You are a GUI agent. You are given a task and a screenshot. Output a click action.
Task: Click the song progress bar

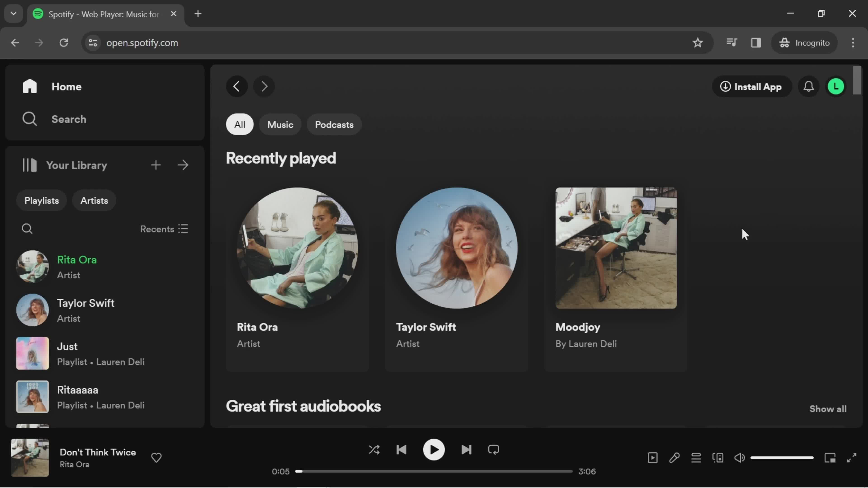(434, 471)
